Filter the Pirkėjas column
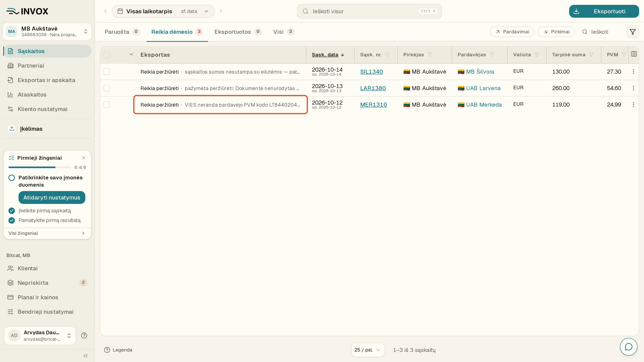Image resolution: width=644 pixels, height=362 pixels. click(430, 55)
